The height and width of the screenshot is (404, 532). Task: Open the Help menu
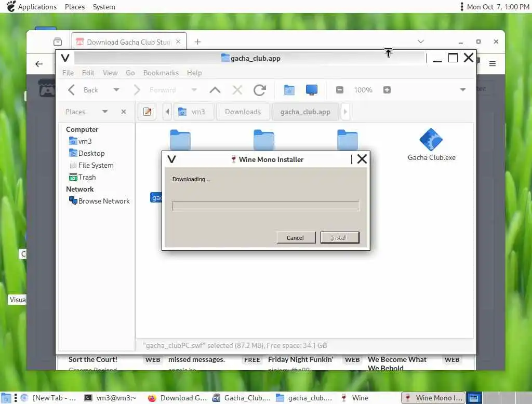tap(194, 73)
